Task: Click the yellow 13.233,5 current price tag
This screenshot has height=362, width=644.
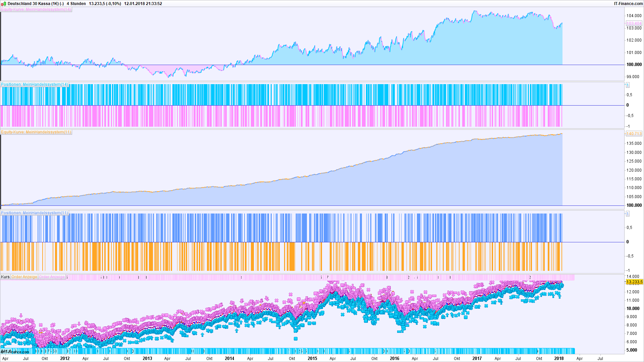Action: [x=634, y=282]
